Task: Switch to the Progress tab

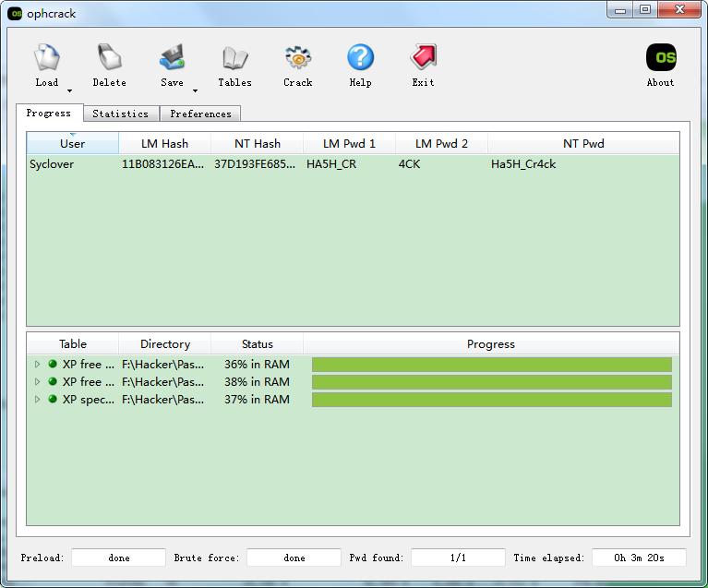Action: tap(49, 113)
